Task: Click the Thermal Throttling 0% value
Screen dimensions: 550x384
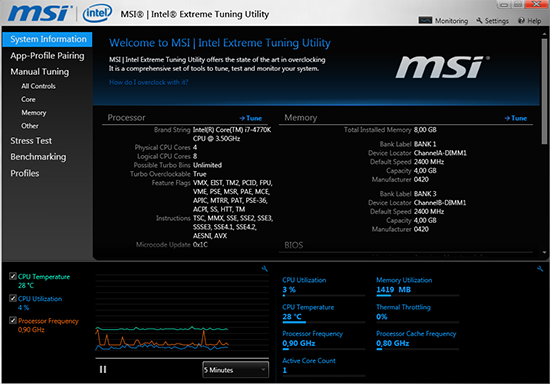Action: pos(382,317)
